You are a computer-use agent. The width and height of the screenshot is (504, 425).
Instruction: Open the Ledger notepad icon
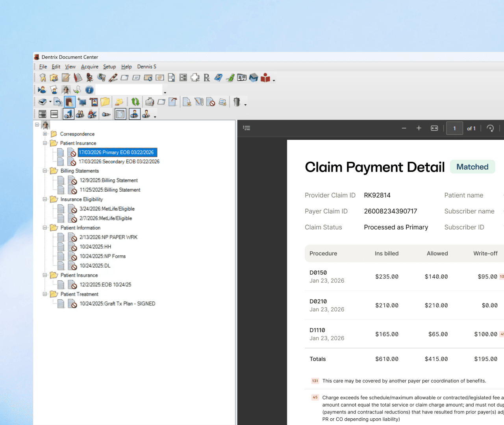pyautogui.click(x=66, y=78)
